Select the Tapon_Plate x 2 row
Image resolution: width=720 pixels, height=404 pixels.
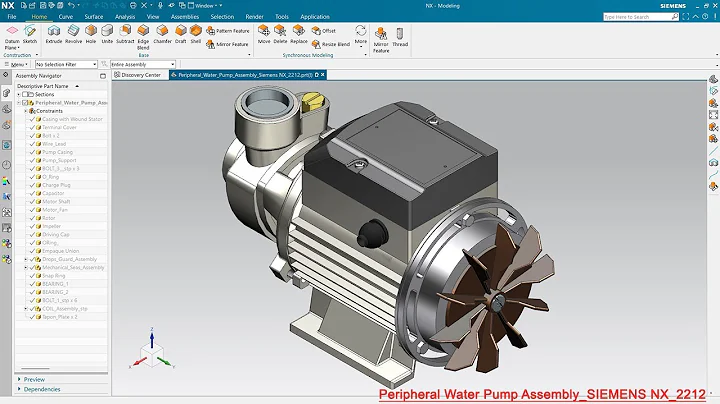[60, 317]
